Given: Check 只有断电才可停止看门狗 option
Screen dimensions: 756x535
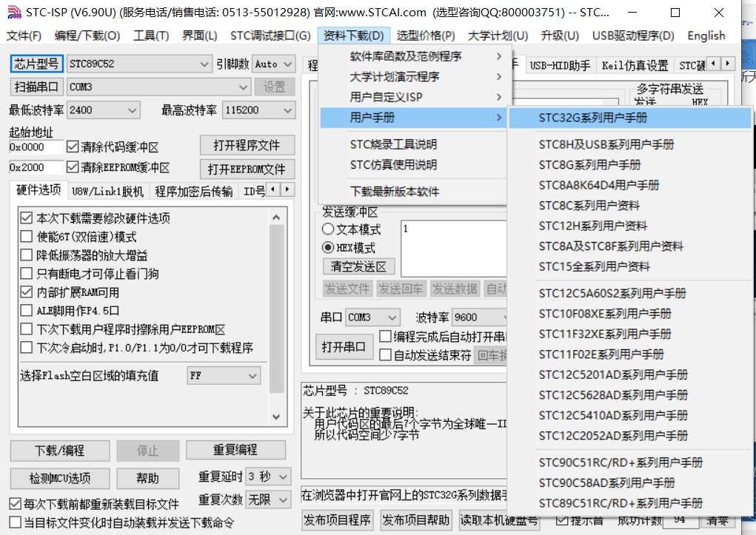Looking at the screenshot, I should [x=26, y=273].
